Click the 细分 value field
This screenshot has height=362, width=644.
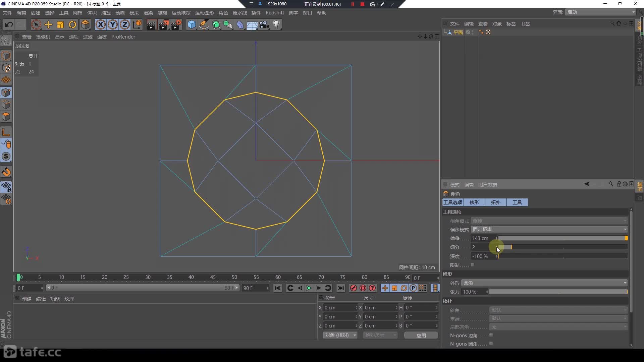pos(483,247)
